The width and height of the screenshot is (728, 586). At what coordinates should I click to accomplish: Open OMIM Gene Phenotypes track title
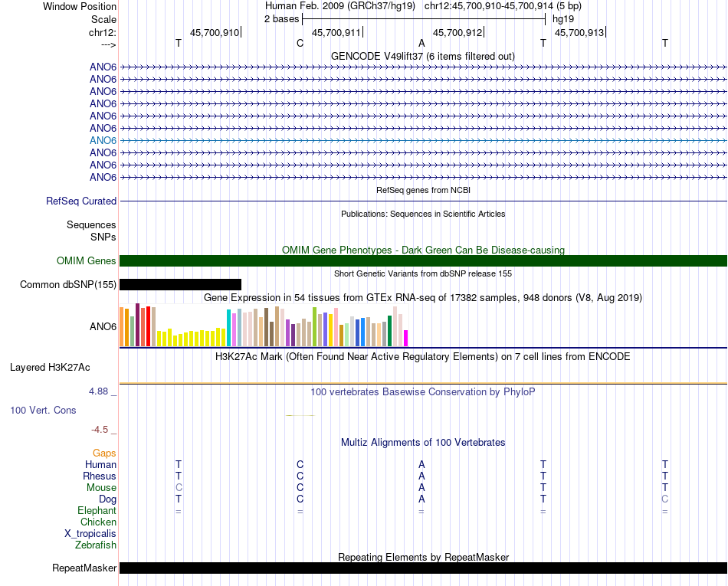click(423, 250)
